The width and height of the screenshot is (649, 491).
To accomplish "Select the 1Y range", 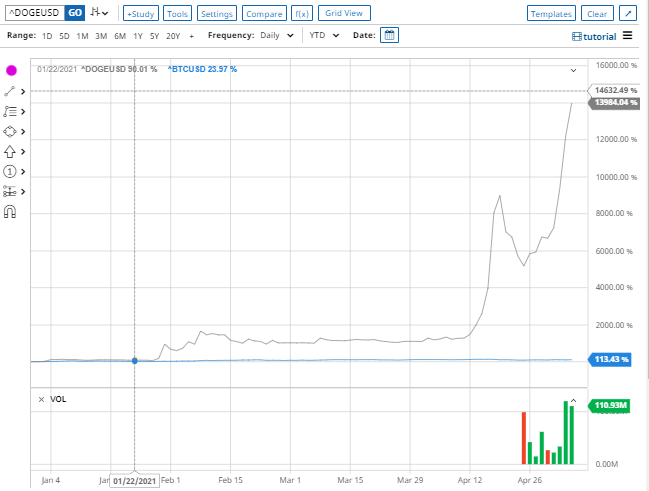I will click(138, 36).
